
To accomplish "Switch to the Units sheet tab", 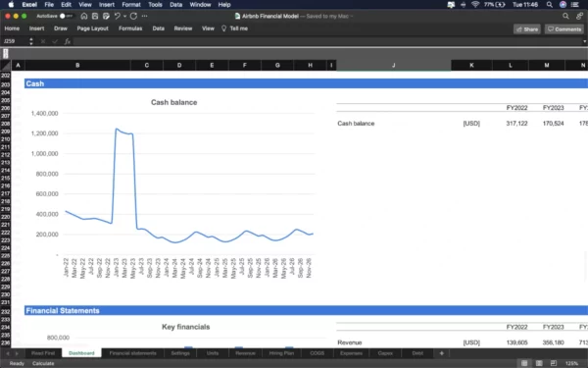I will click(213, 353).
